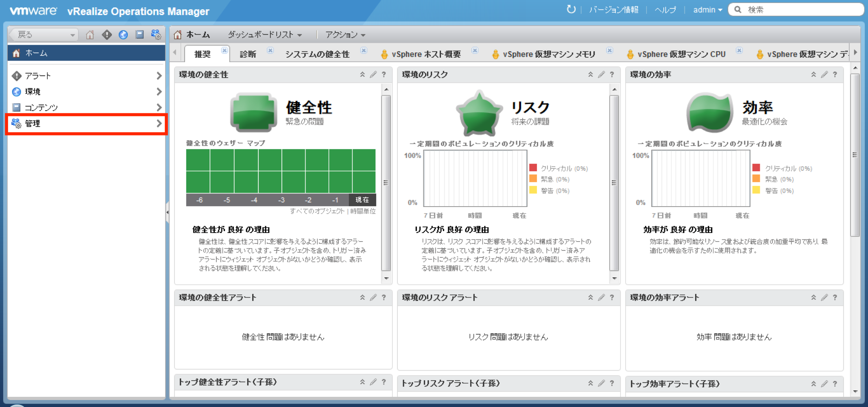
Task: Select the Home icon in the navigation toolbar
Action: click(90, 35)
